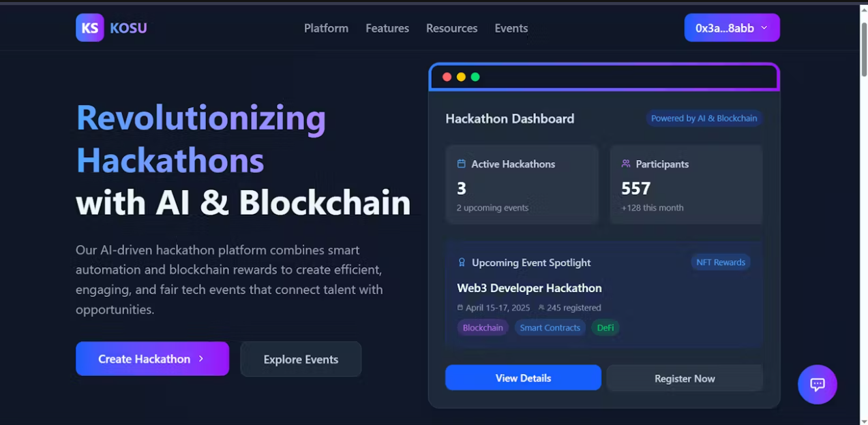Click the yellow dot in mock window
868x425 pixels.
tap(461, 77)
